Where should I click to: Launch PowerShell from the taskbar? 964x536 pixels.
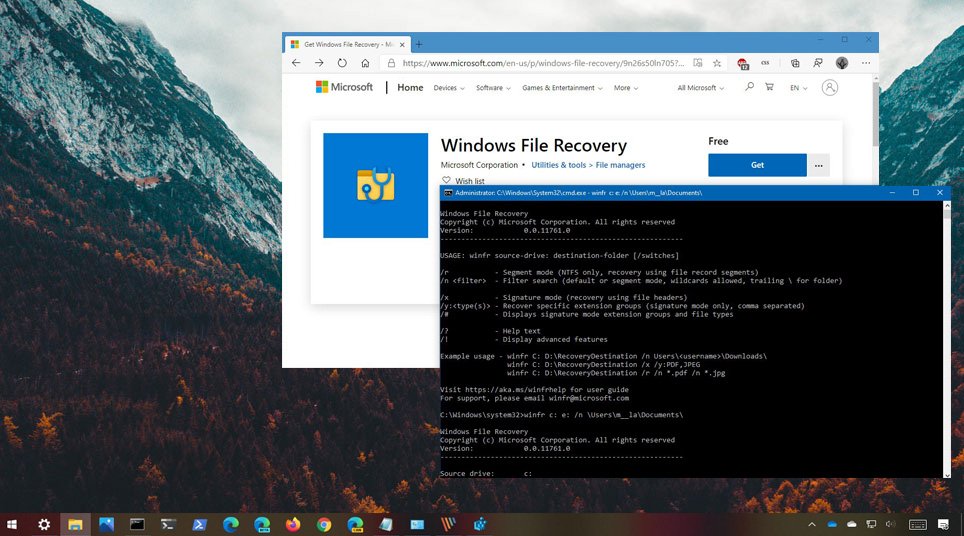point(199,524)
